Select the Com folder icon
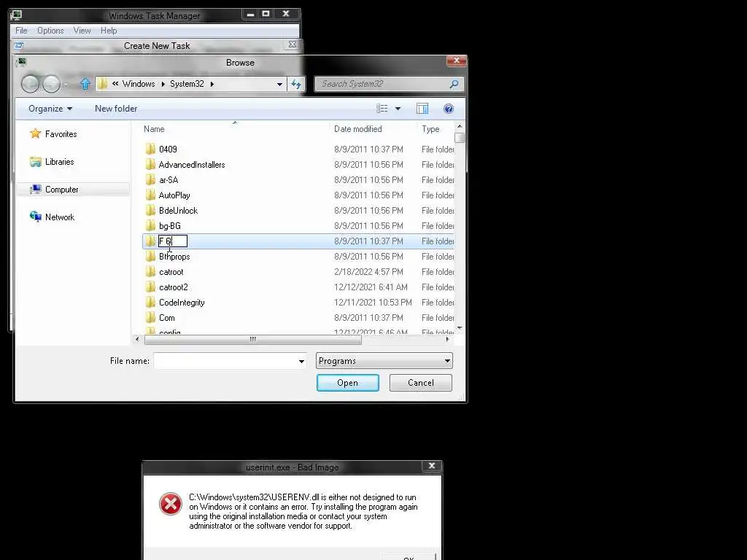 click(x=150, y=317)
